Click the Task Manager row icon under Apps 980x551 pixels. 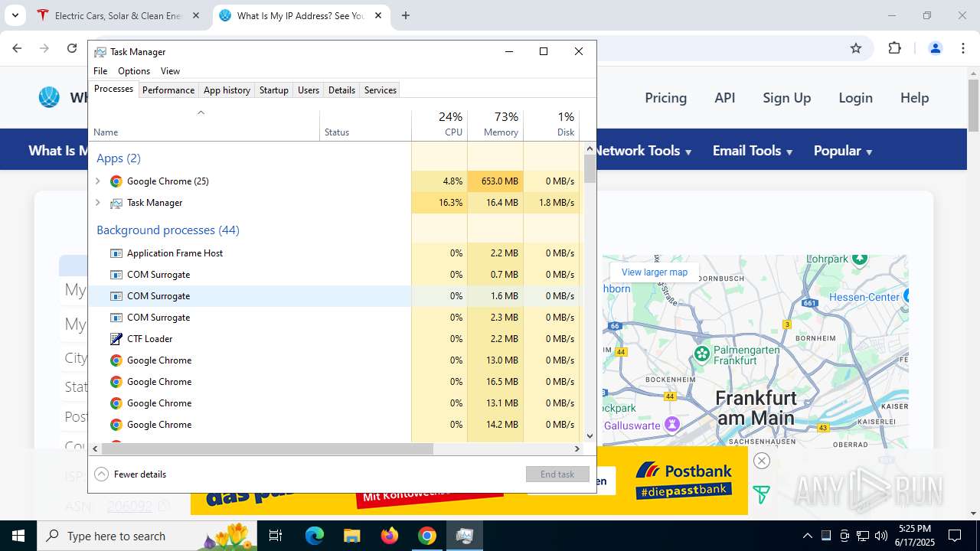pyautogui.click(x=116, y=203)
